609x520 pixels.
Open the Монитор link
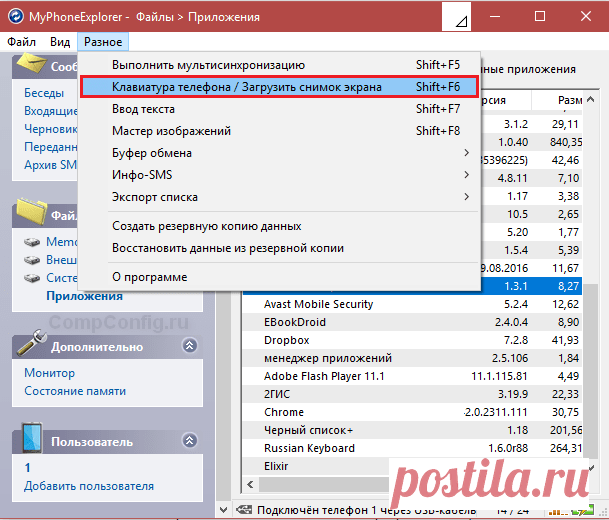click(50, 373)
